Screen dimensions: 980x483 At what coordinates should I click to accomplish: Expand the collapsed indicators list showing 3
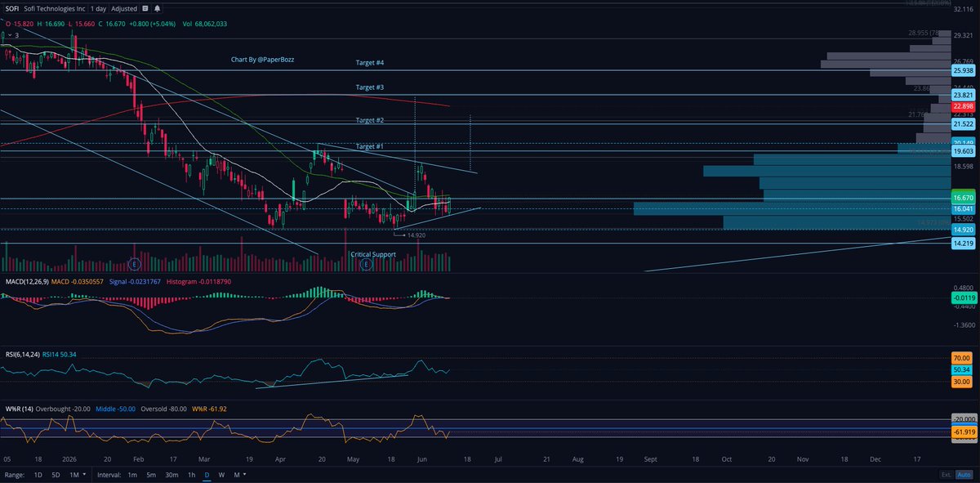click(12, 35)
